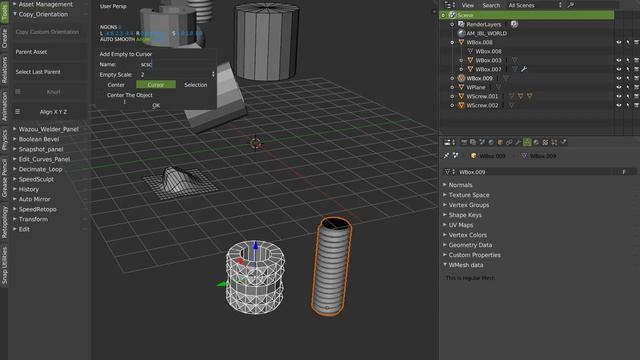Open the All Scenes dropdown in outliner
This screenshot has height=360, width=640.
[x=535, y=5]
